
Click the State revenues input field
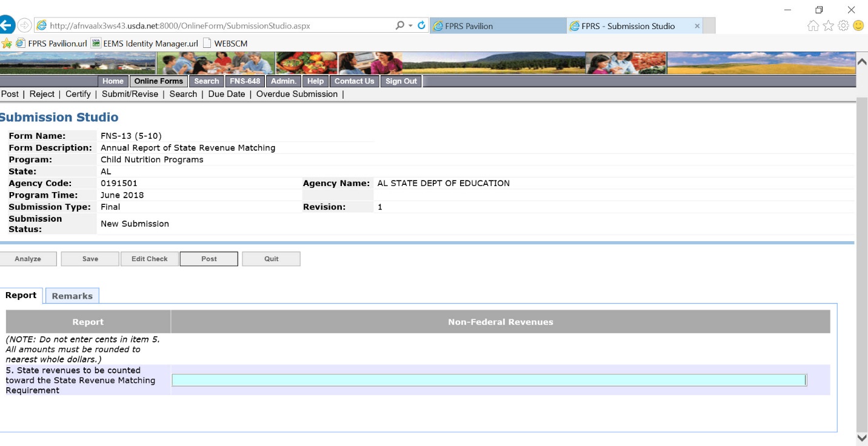pyautogui.click(x=489, y=380)
